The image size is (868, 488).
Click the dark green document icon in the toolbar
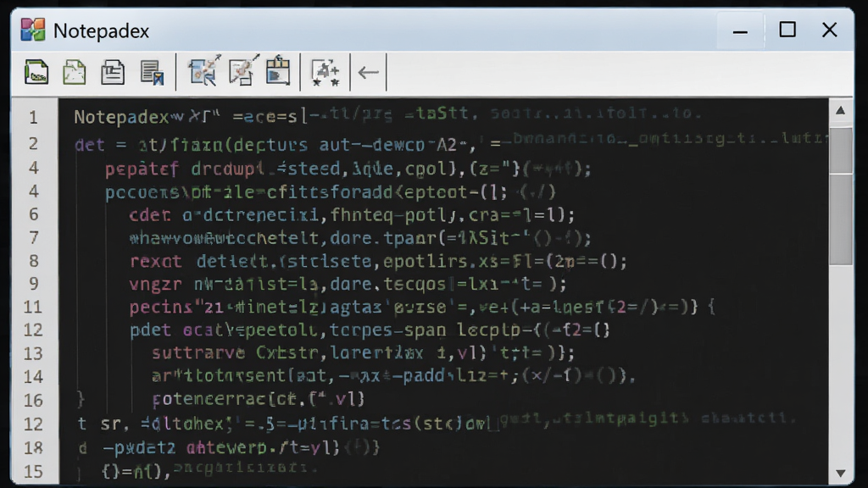tap(36, 73)
